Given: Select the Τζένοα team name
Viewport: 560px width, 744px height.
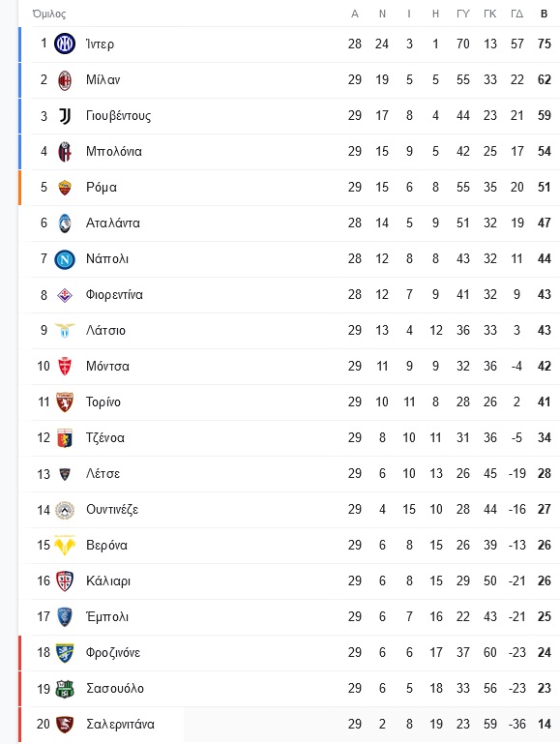Looking at the screenshot, I should point(104,438).
